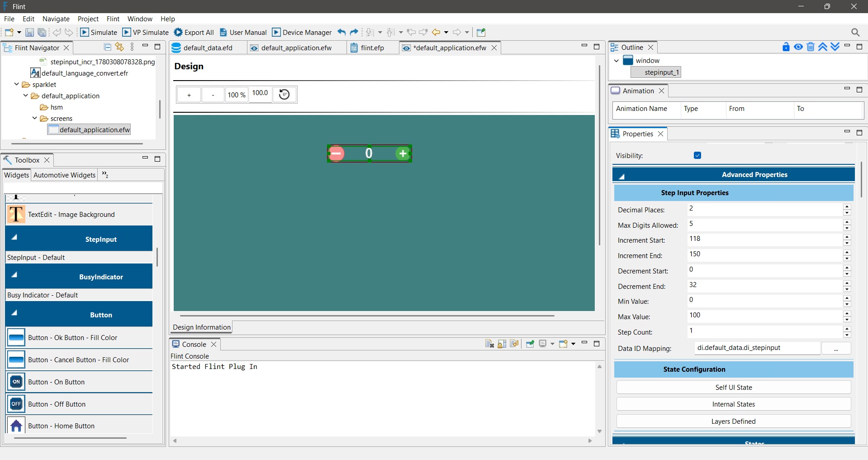The image size is (868, 460).
Task: Increase the Decimal Places value with the up arrow
Action: pos(847,206)
